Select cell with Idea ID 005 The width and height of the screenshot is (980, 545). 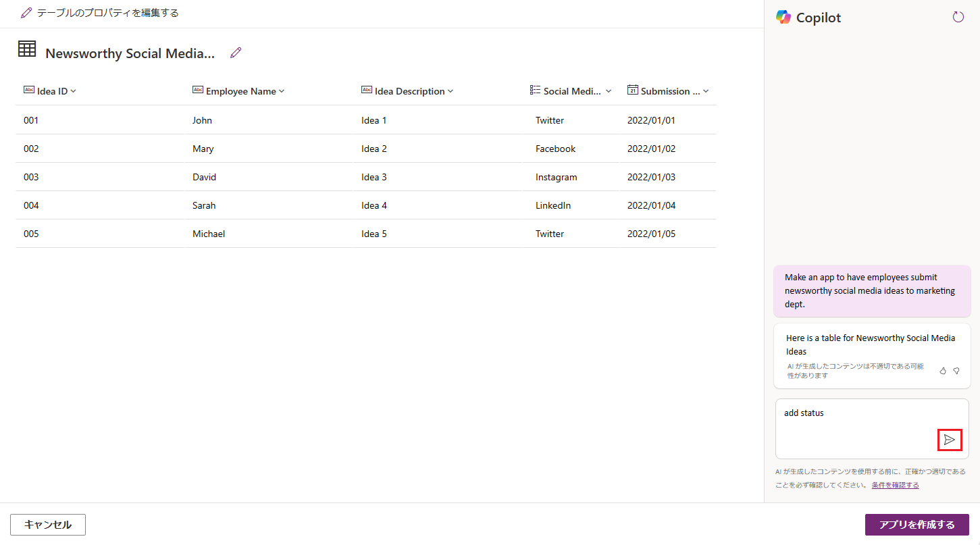[100, 234]
